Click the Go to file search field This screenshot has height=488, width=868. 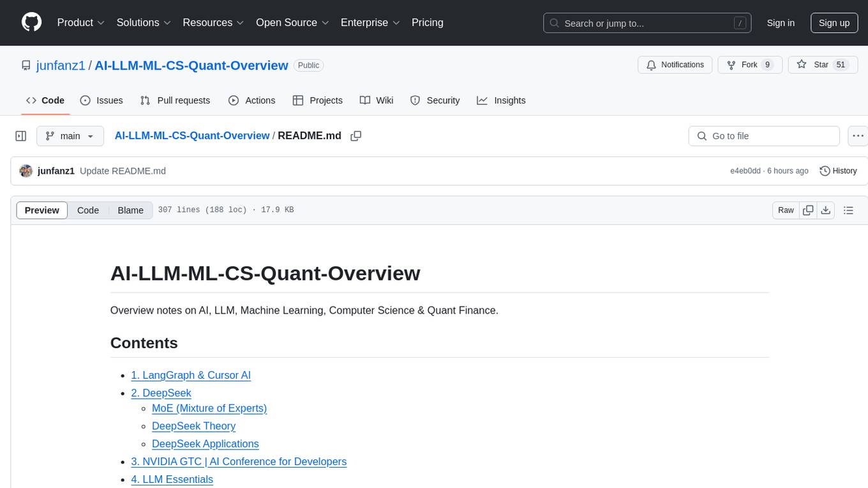[764, 136]
